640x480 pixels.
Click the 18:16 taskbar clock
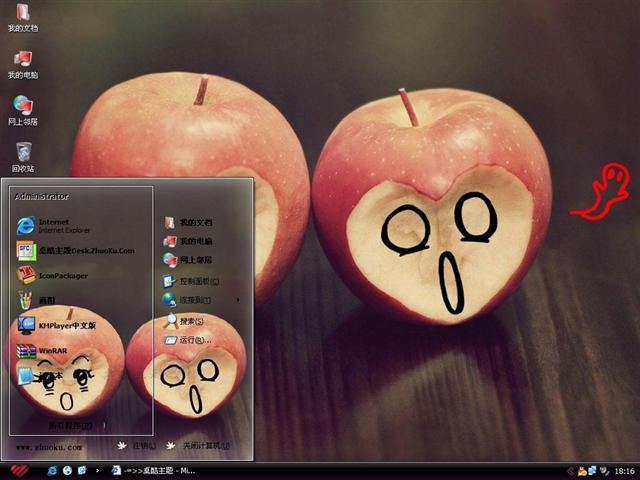click(x=624, y=471)
